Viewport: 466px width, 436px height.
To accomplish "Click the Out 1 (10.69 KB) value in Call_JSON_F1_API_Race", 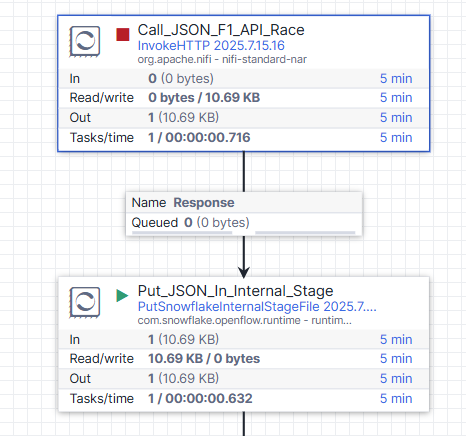I will [x=183, y=117].
